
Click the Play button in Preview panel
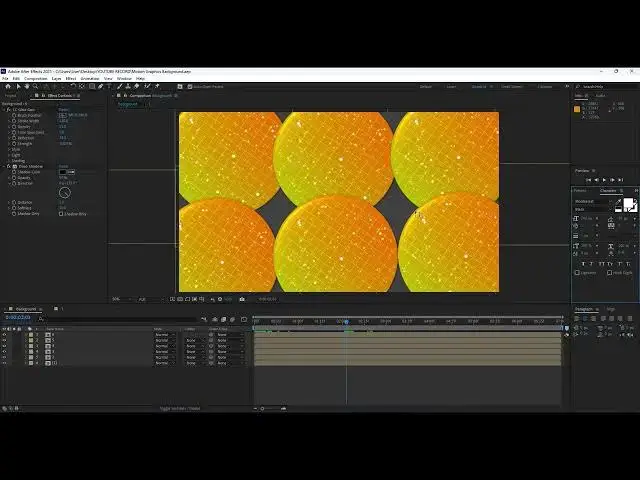(x=603, y=180)
